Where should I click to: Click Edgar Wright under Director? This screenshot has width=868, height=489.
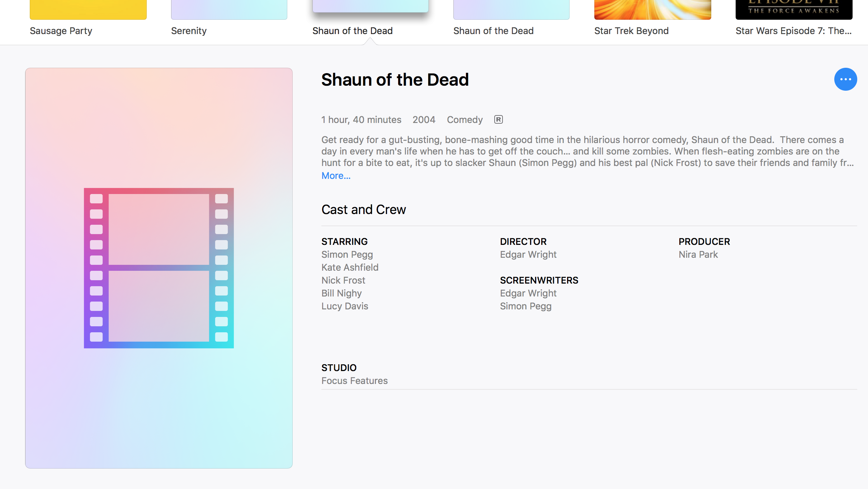tap(528, 255)
